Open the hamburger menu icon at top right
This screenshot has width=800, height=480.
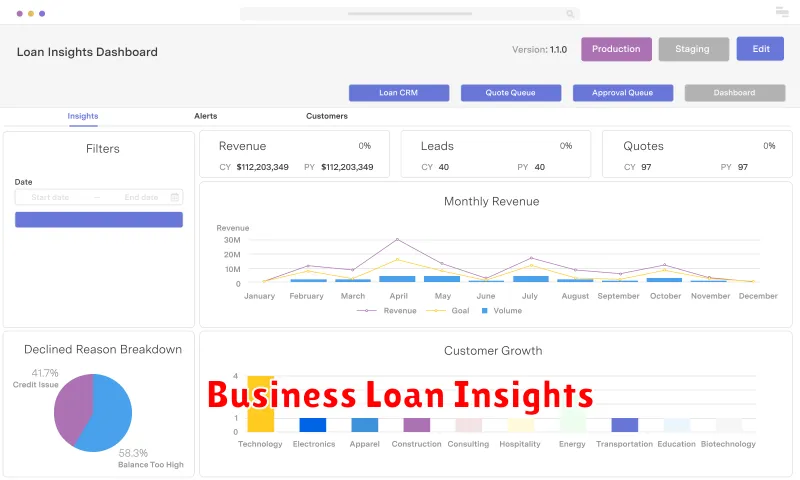pos(782,12)
